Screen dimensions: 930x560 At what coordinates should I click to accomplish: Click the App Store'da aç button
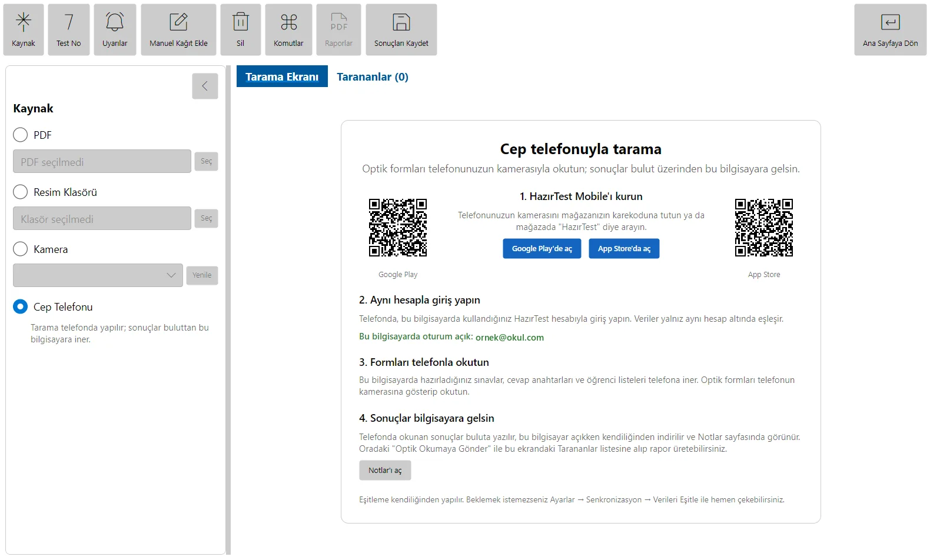[624, 249]
